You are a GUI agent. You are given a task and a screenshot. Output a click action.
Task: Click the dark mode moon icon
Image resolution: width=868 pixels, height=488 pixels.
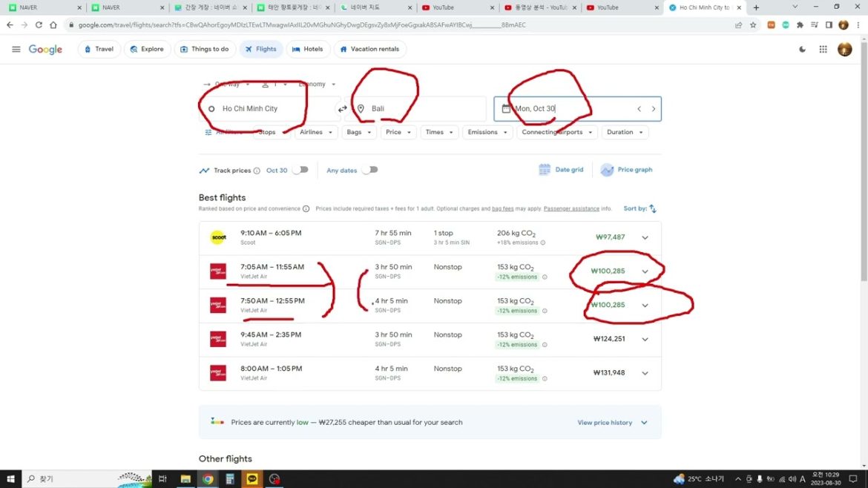(802, 50)
